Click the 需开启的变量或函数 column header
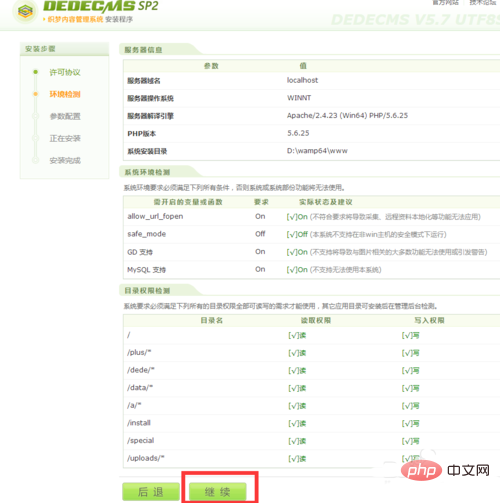This screenshot has height=503, width=500. tap(188, 202)
